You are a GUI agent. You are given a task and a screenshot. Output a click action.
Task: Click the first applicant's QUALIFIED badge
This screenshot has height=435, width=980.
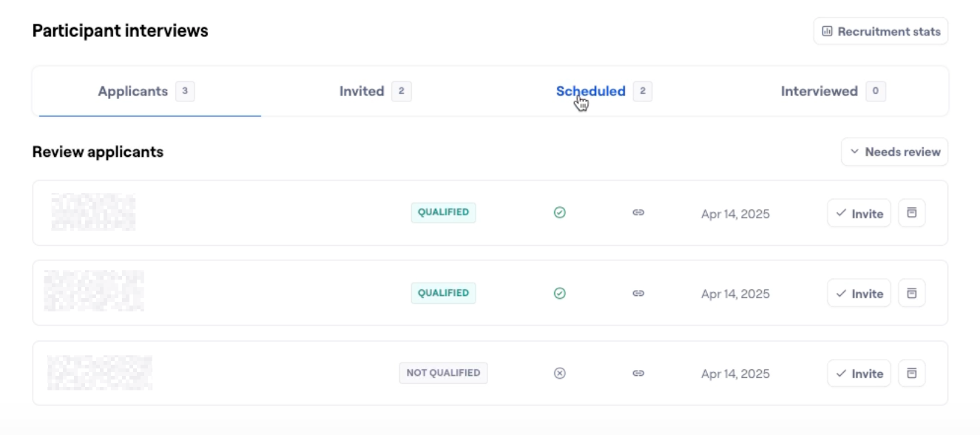tap(443, 212)
